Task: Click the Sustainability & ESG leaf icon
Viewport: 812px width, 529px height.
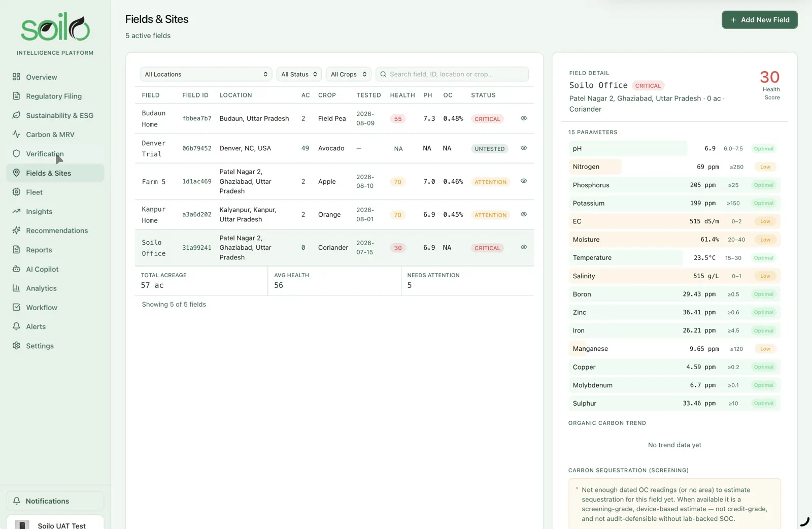Action: (16, 115)
